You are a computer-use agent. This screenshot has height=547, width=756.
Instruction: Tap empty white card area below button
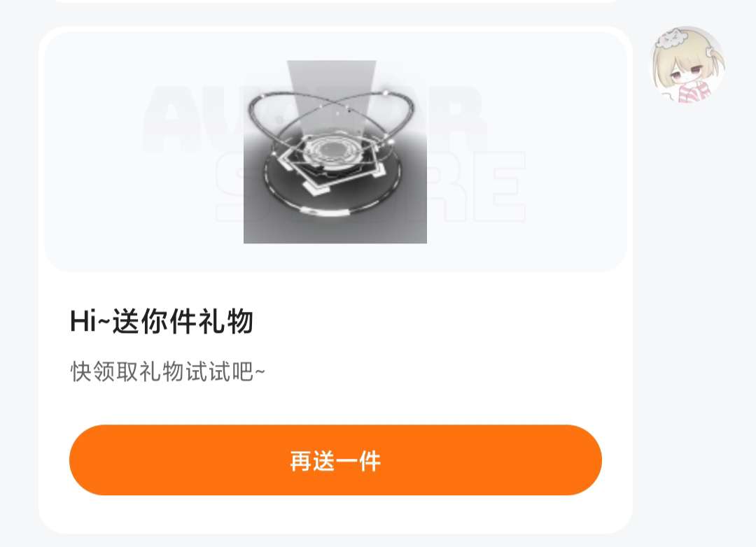pos(335,513)
